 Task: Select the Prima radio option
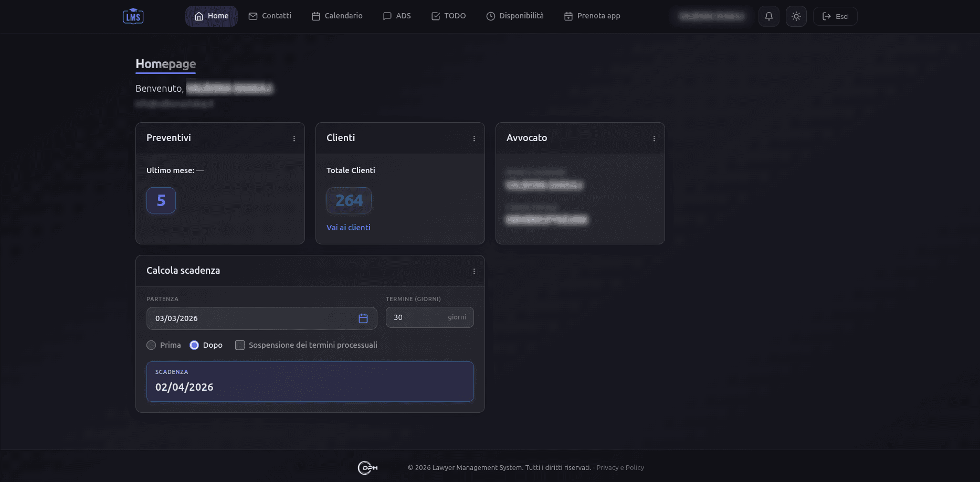point(151,345)
